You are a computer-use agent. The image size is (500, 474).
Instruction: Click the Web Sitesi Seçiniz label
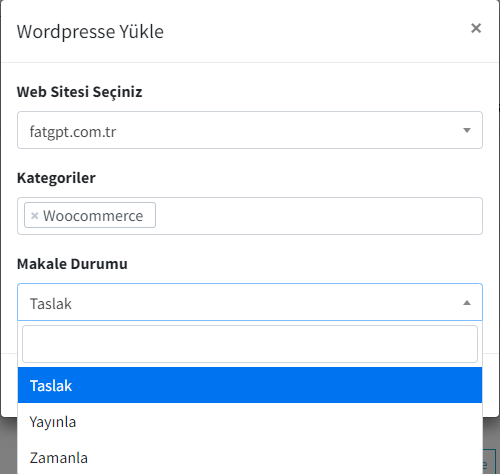coord(79,92)
